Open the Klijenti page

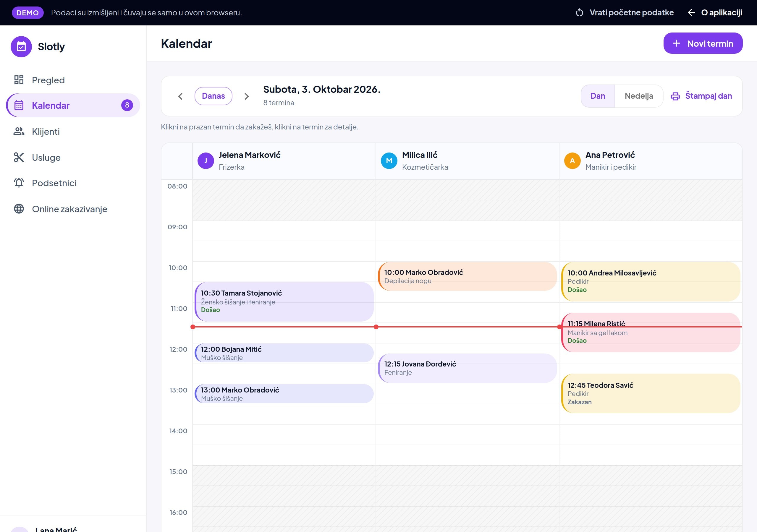pyautogui.click(x=73, y=131)
